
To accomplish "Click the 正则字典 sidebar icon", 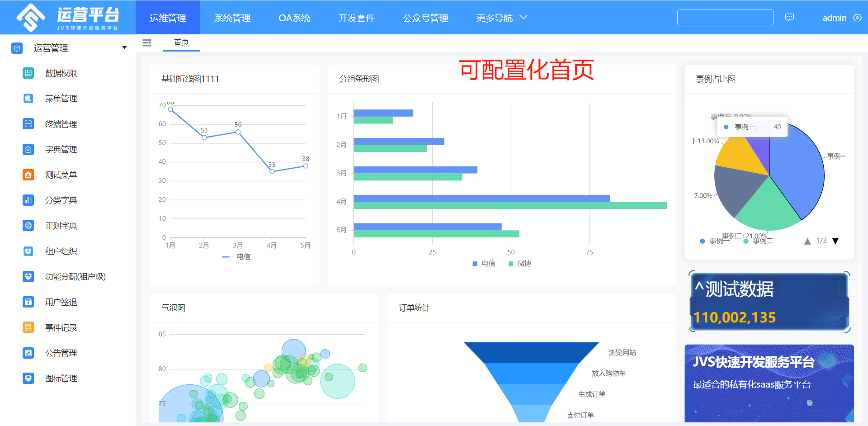I will tap(28, 225).
